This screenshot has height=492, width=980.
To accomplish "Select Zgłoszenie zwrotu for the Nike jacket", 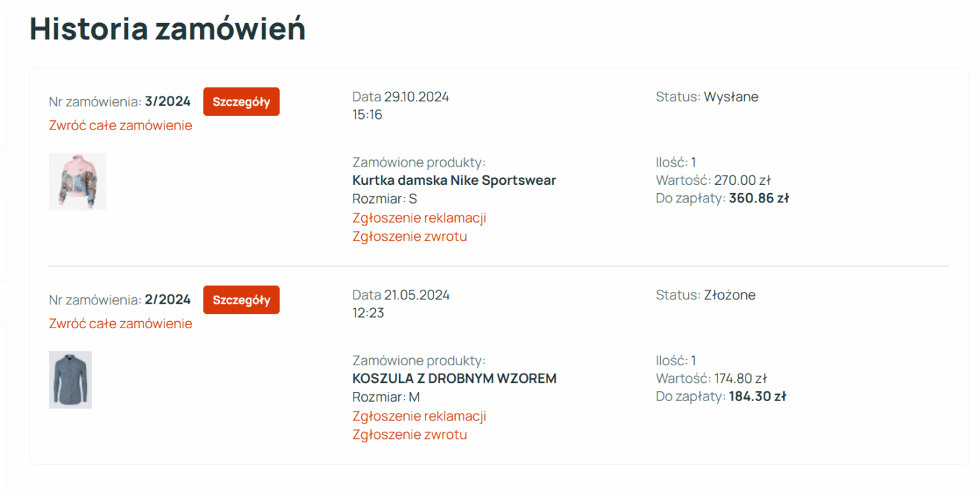I will (x=409, y=236).
